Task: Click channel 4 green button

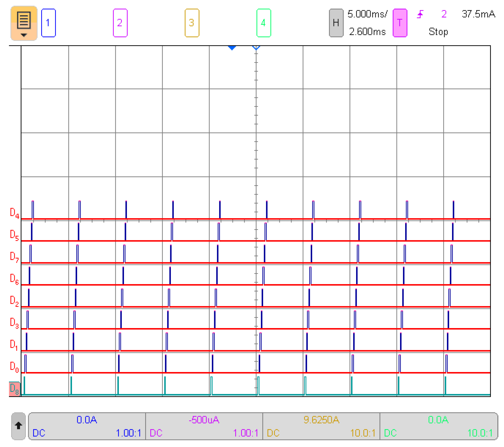Action: tap(264, 23)
